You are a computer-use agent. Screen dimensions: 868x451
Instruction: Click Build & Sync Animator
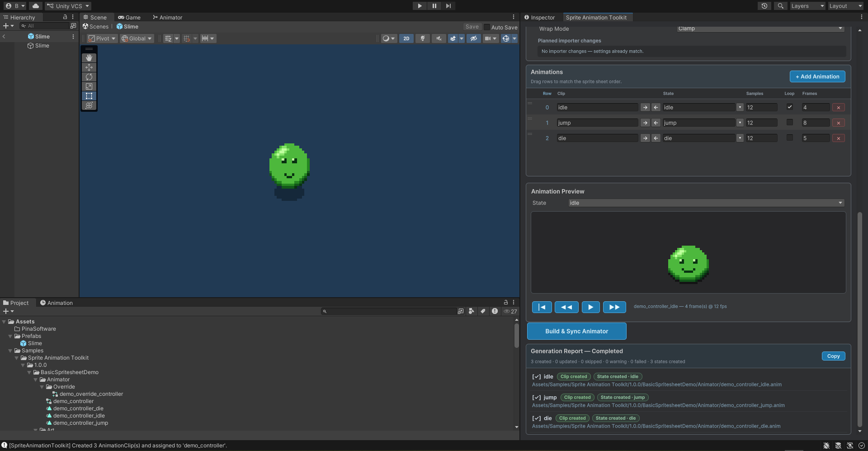click(x=576, y=331)
